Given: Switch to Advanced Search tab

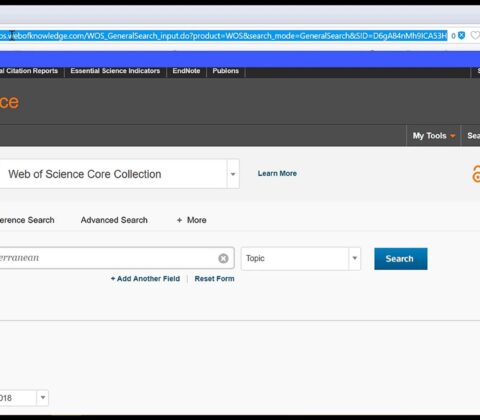Looking at the screenshot, I should click(114, 220).
